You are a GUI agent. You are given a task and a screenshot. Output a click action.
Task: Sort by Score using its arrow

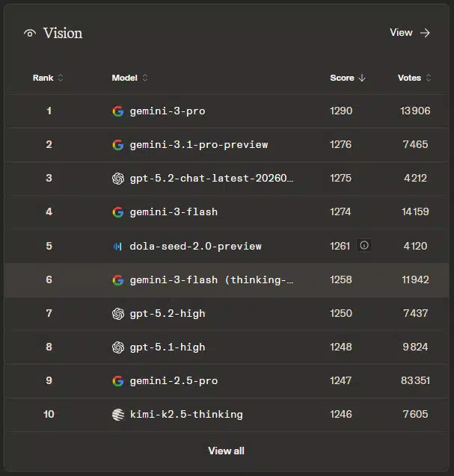tap(362, 78)
